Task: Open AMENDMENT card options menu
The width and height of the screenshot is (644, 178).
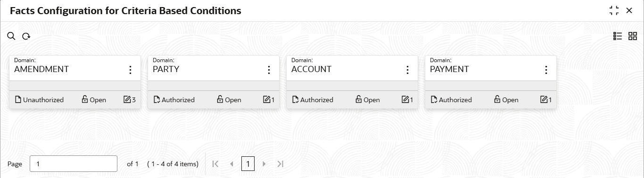Action: (130, 70)
